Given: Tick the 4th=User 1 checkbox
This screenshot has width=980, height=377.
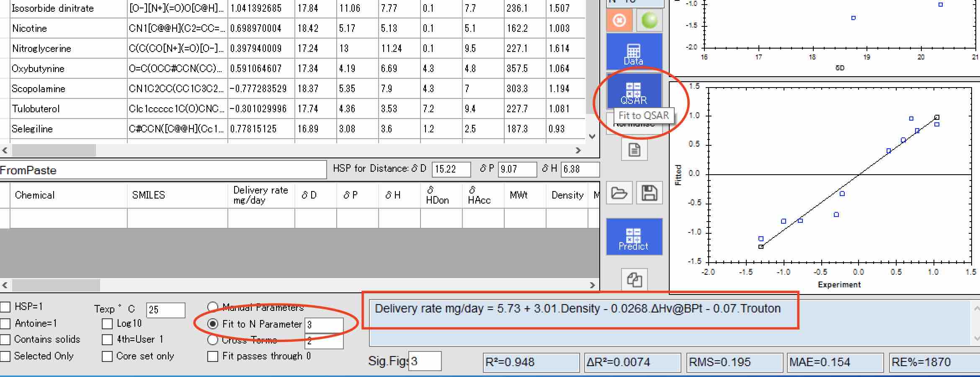Looking at the screenshot, I should [107, 339].
